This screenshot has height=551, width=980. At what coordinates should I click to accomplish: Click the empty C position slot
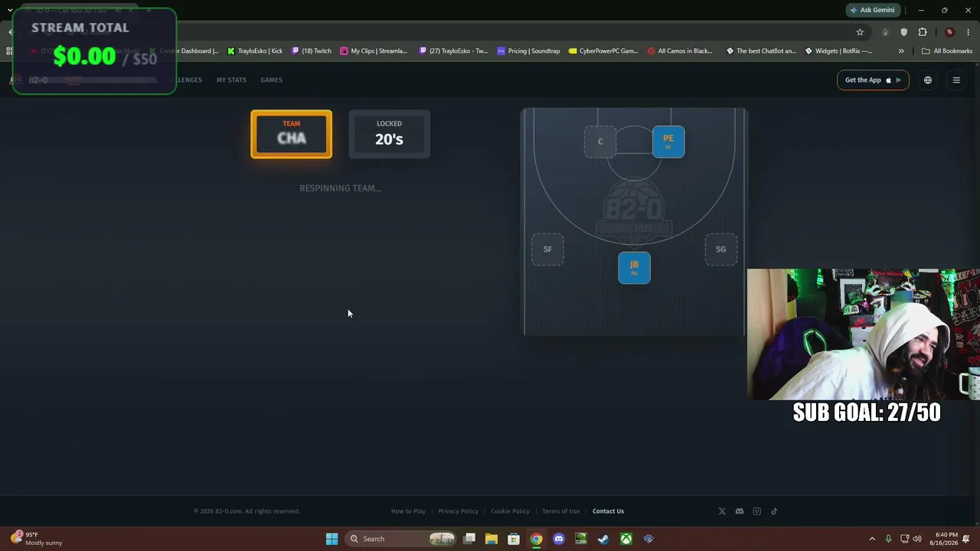click(x=600, y=142)
